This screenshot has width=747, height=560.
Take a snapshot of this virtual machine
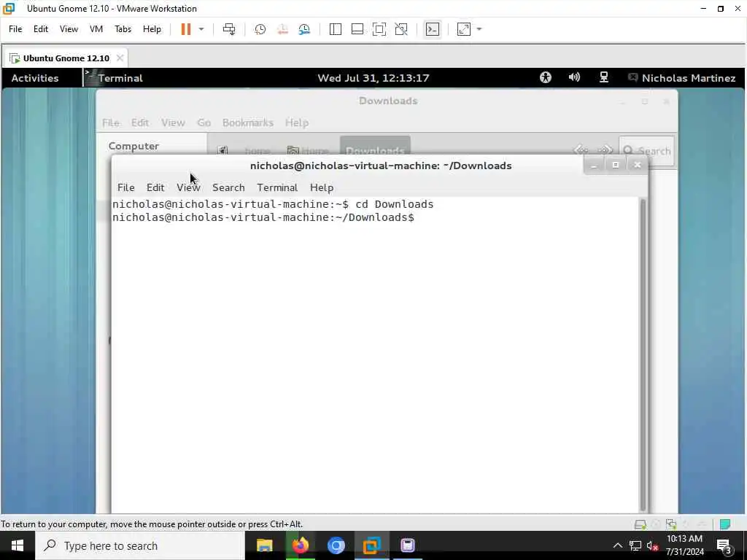click(260, 29)
